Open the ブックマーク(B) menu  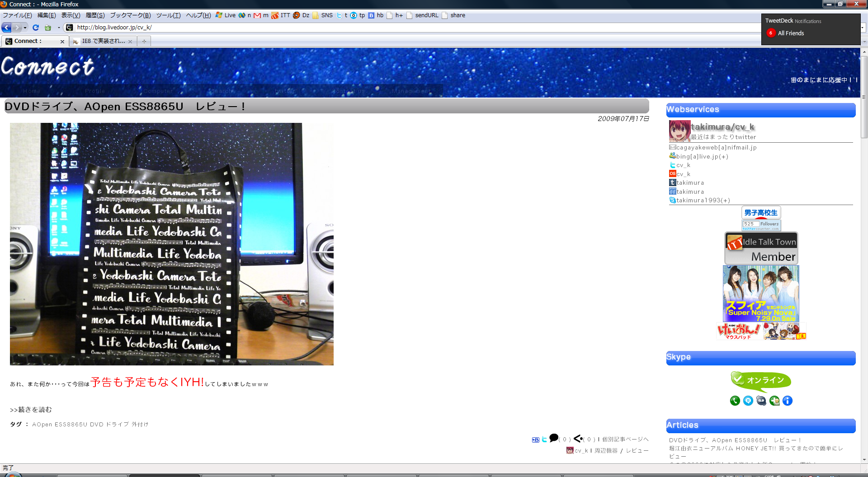130,15
